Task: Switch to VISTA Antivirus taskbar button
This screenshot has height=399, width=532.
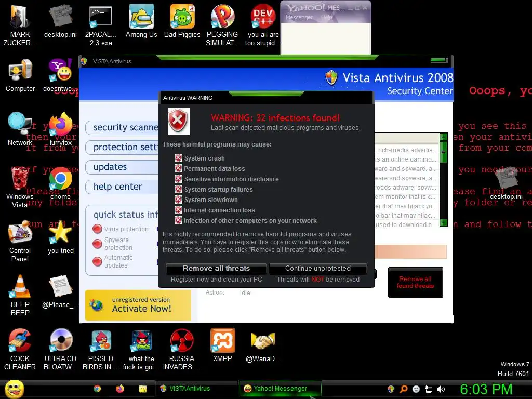Action: (196, 389)
